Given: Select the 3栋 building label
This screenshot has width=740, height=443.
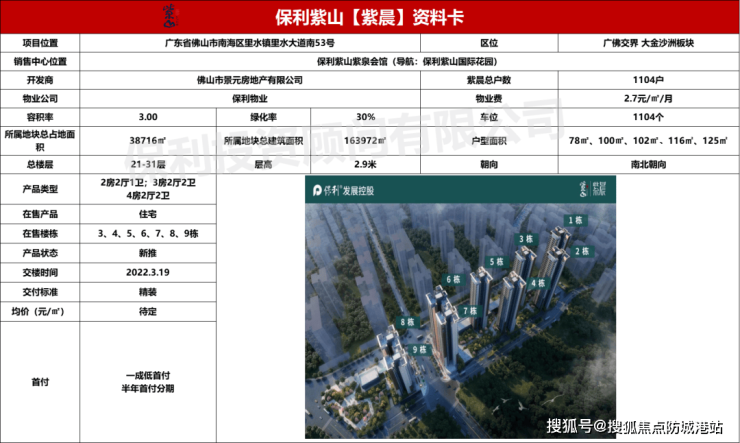Looking at the screenshot, I should [x=525, y=239].
